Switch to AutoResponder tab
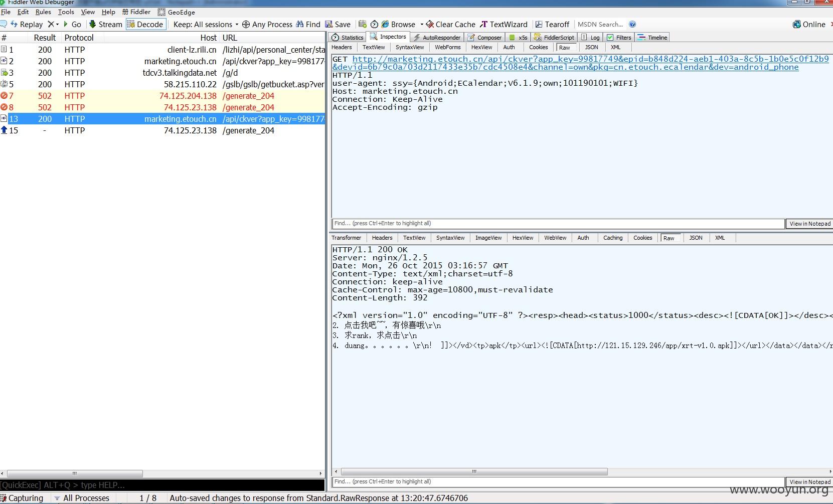Viewport: 833px width, 504px height. tap(436, 37)
